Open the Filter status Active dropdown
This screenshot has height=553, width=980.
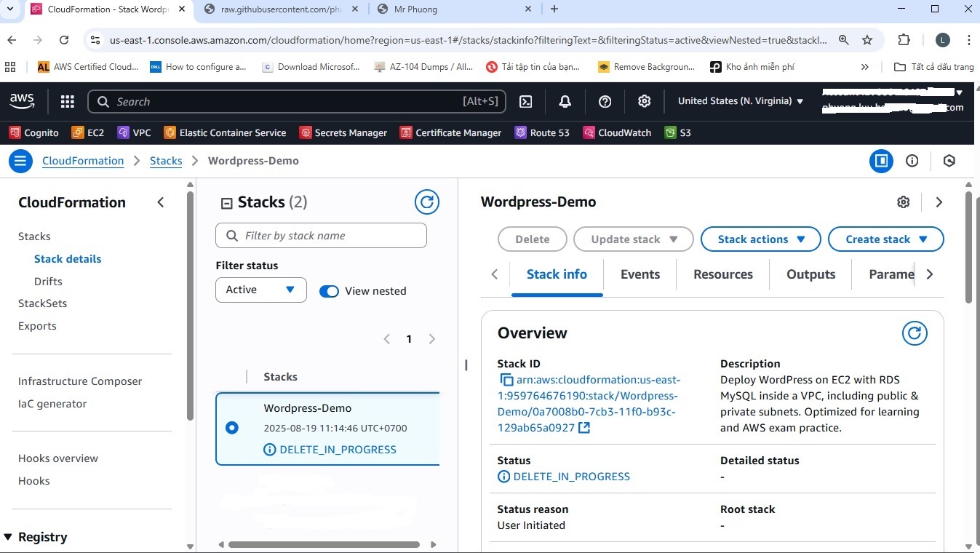click(260, 290)
